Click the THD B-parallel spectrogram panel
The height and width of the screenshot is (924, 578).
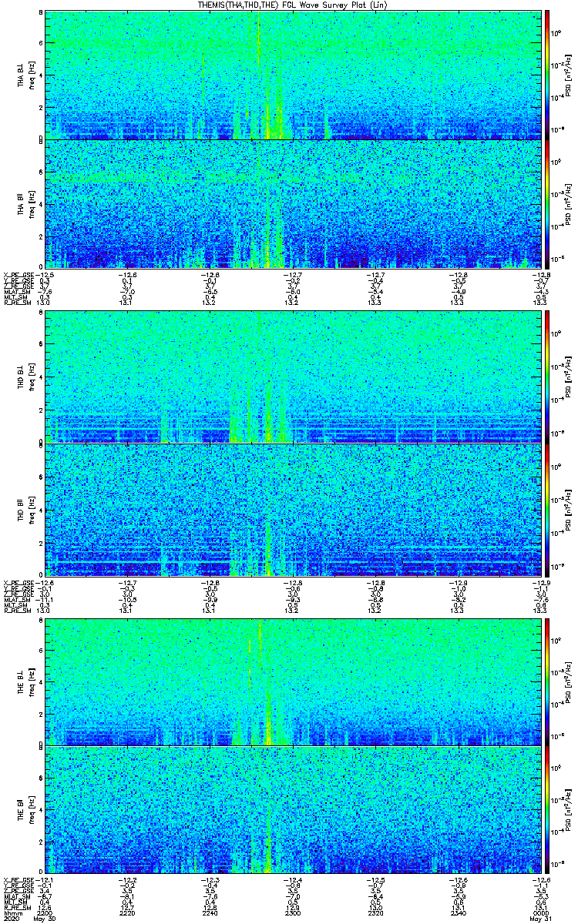[293, 510]
